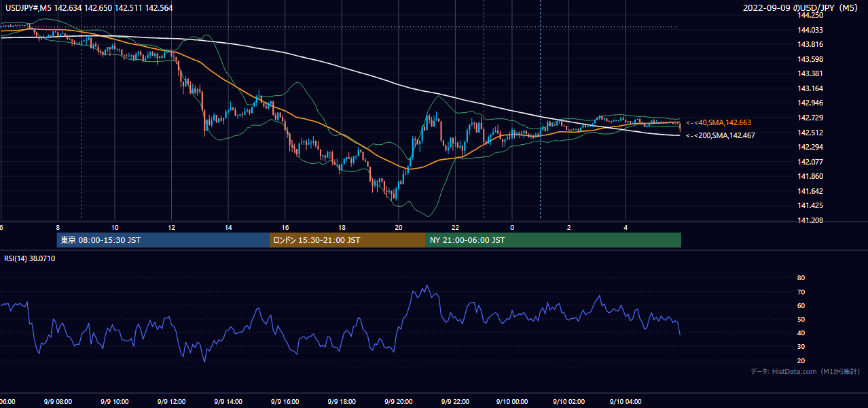Click the '9/9 22:00' bottom date label
Screen dimensions: 868x408
pos(455,401)
